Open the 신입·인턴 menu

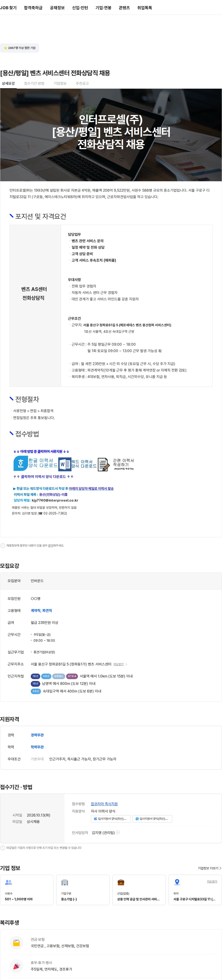80,8
